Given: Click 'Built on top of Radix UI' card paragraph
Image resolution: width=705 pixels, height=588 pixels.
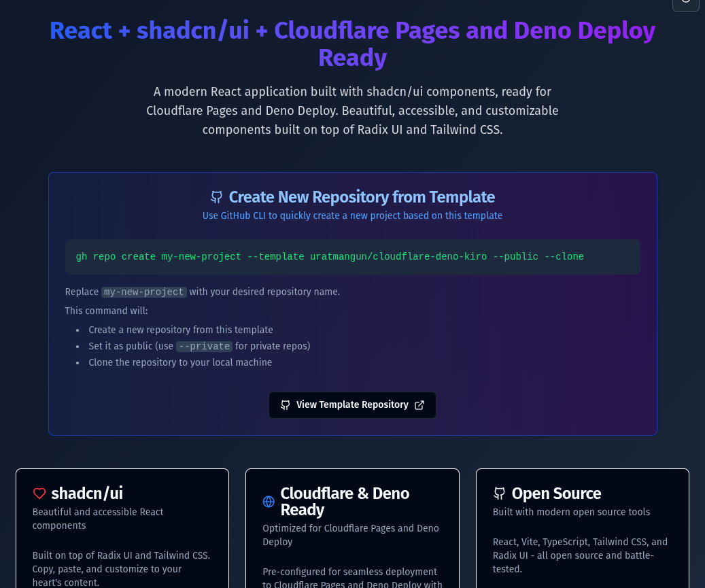Looking at the screenshot, I should pos(122,569).
